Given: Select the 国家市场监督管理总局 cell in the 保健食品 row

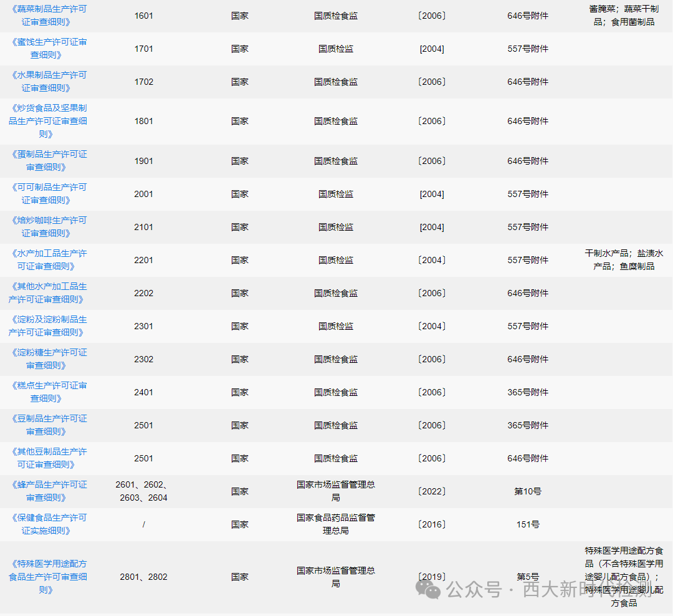Looking at the screenshot, I should 335,524.
